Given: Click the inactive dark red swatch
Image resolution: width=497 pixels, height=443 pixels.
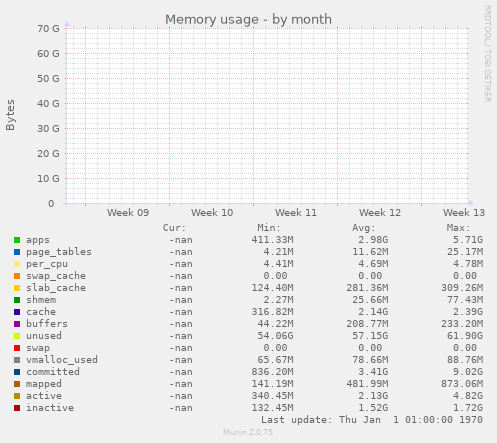Looking at the screenshot, I should coord(17,408).
